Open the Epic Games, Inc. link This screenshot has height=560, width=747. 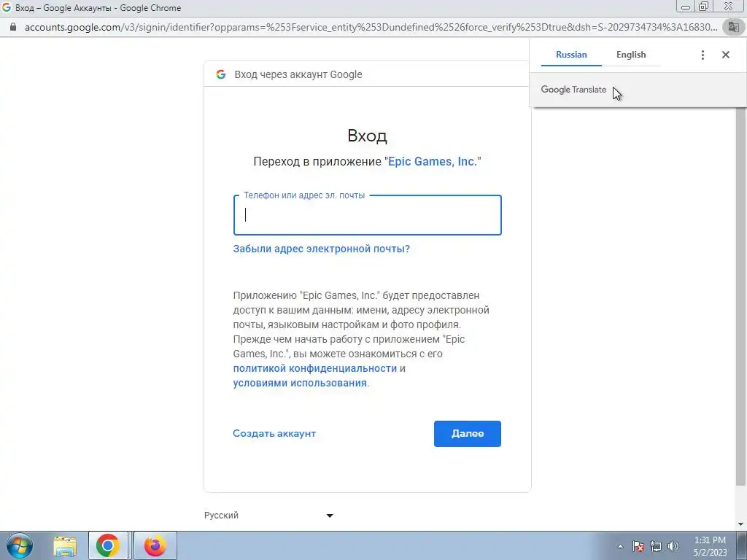click(433, 161)
